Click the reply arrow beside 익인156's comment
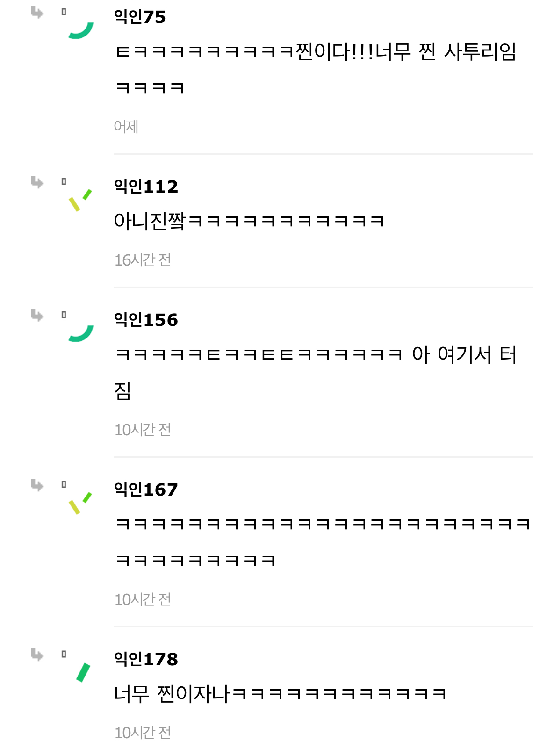The width and height of the screenshot is (547, 756). (37, 316)
